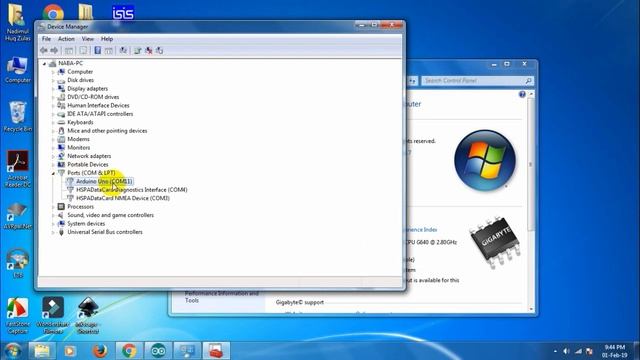Viewport: 640px width, 360px height.
Task: Click Scan for hardware changes toolbar icon
Action: [x=123, y=50]
